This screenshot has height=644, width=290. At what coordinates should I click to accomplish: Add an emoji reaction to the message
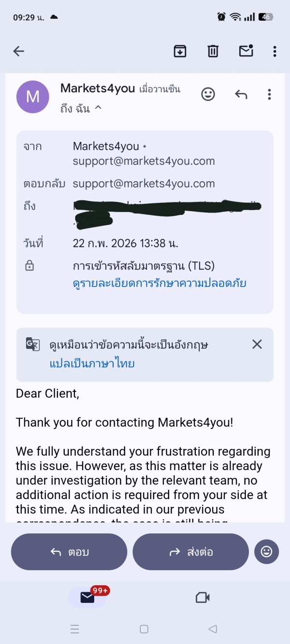(208, 94)
